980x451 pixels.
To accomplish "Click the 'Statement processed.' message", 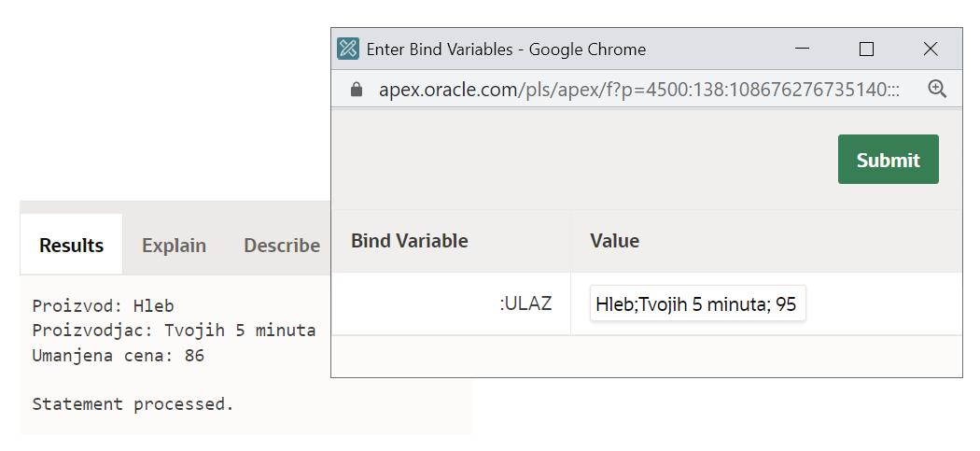I will [x=133, y=404].
